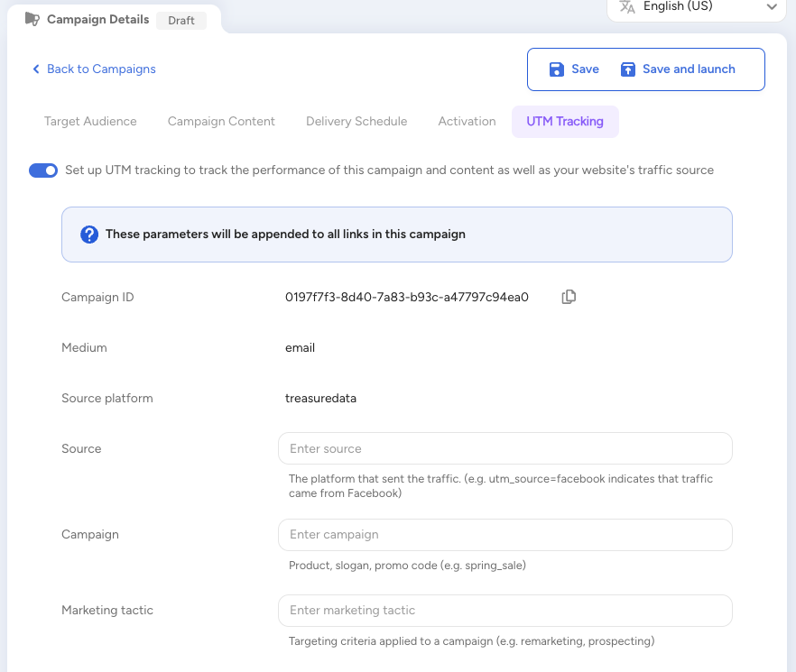Switch to the Target Audience tab

(90, 121)
